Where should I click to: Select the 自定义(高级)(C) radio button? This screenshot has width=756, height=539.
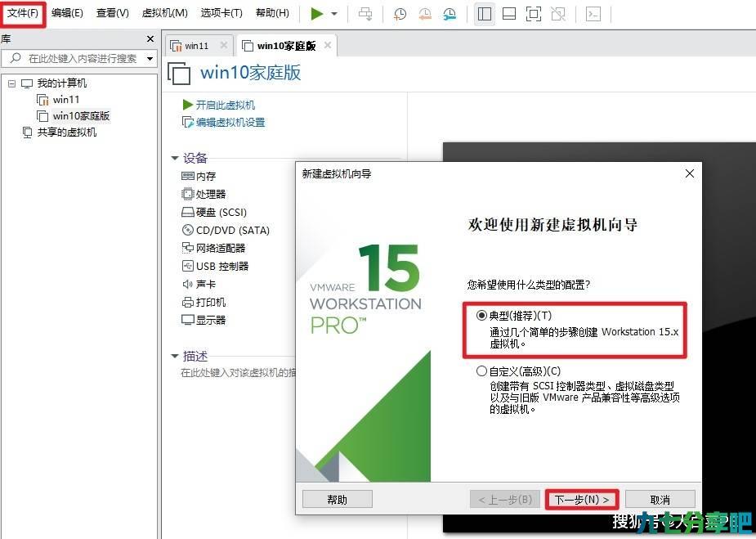pyautogui.click(x=481, y=371)
